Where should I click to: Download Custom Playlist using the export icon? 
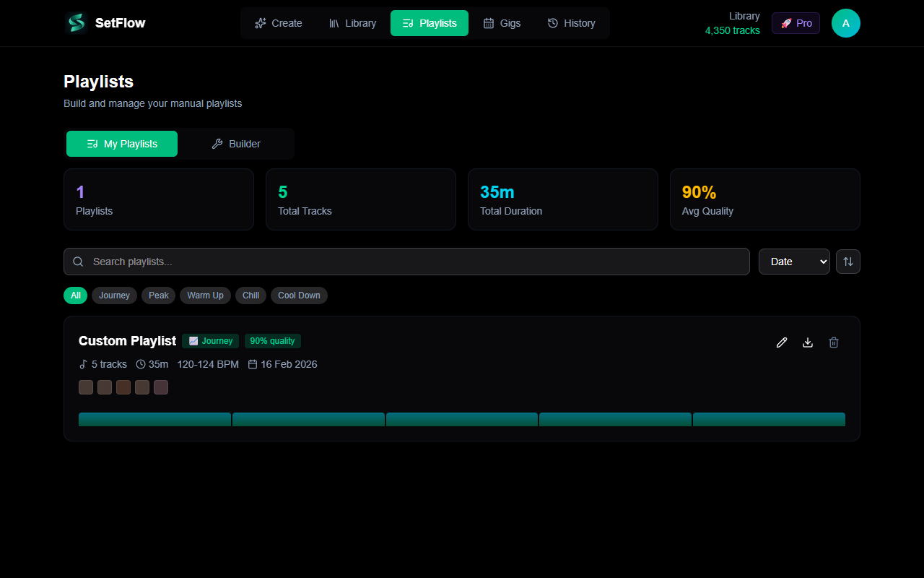pyautogui.click(x=808, y=342)
